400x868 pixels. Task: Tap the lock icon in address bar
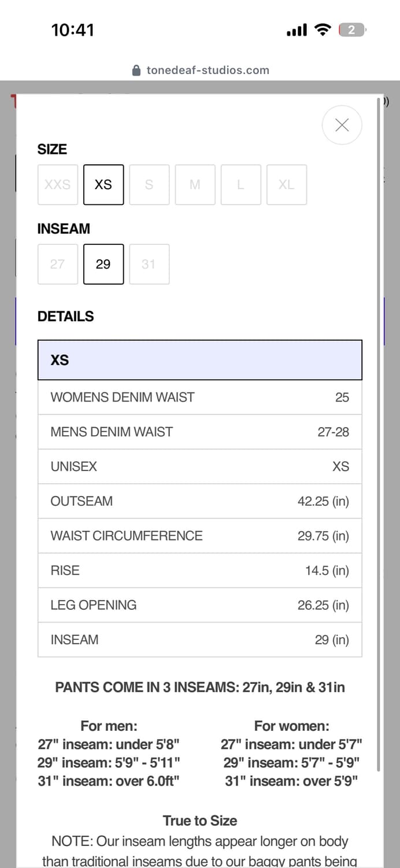136,70
